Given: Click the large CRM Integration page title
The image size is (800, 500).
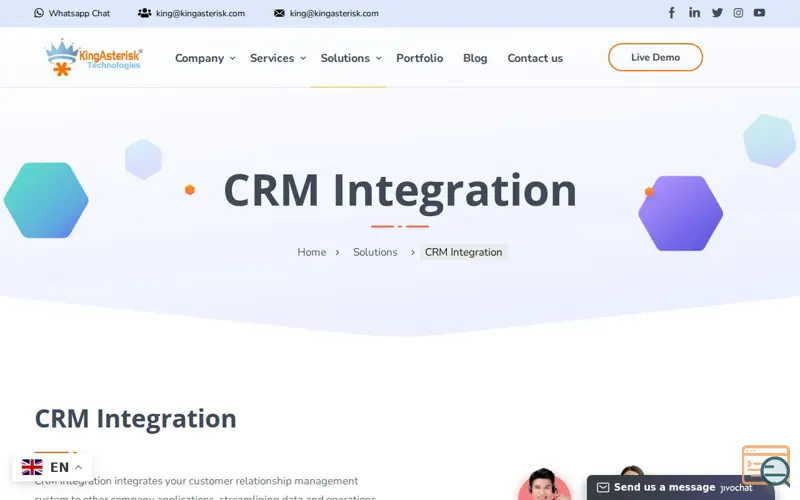Looking at the screenshot, I should pyautogui.click(x=400, y=191).
